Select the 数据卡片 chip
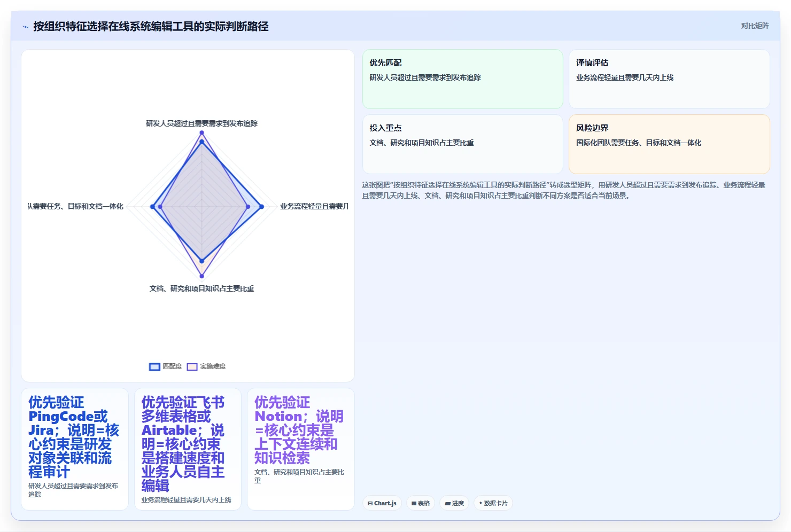791x532 pixels. tap(493, 503)
